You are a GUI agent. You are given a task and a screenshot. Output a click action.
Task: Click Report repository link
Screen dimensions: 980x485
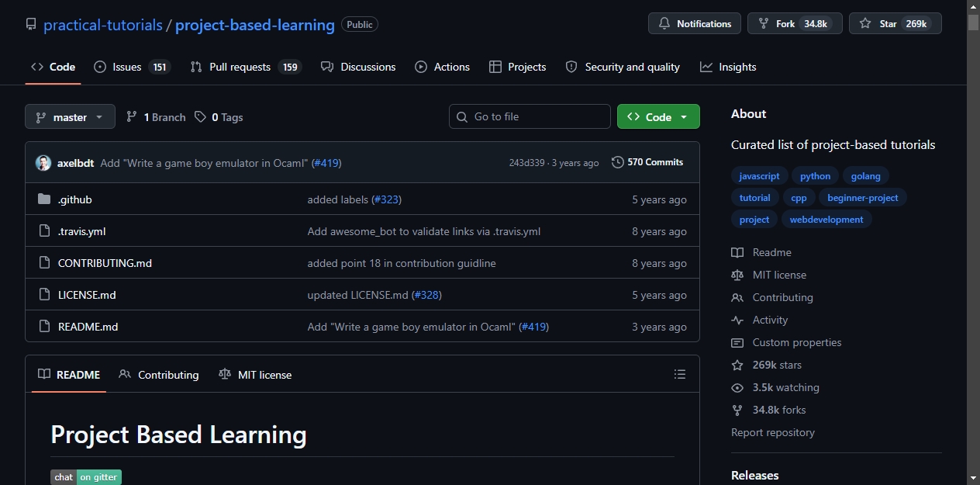[x=773, y=432]
